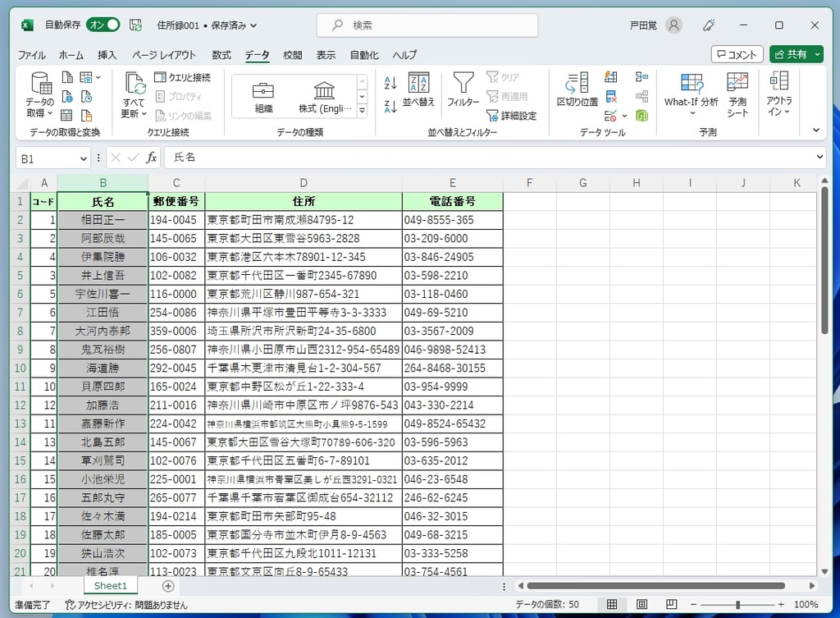Viewport: 840px width, 618px height.
Task: Click the pen/coming soon icon near user
Action: pos(709,25)
